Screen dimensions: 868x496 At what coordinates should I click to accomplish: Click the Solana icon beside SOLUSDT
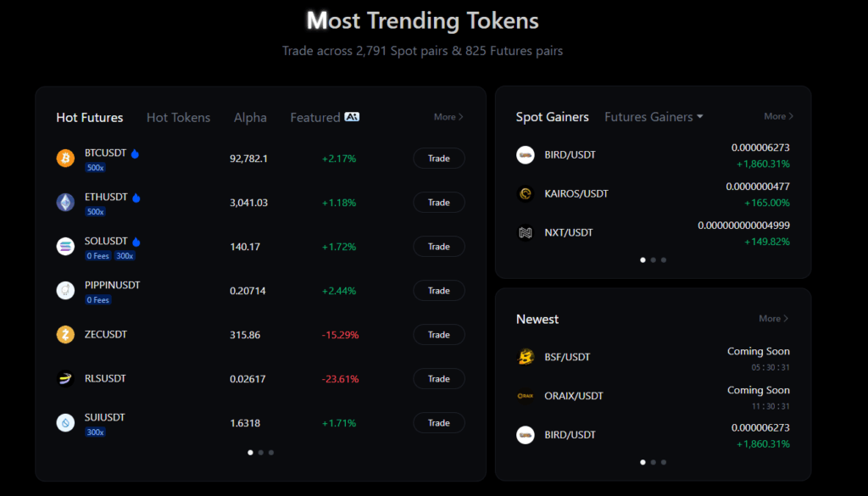65,247
